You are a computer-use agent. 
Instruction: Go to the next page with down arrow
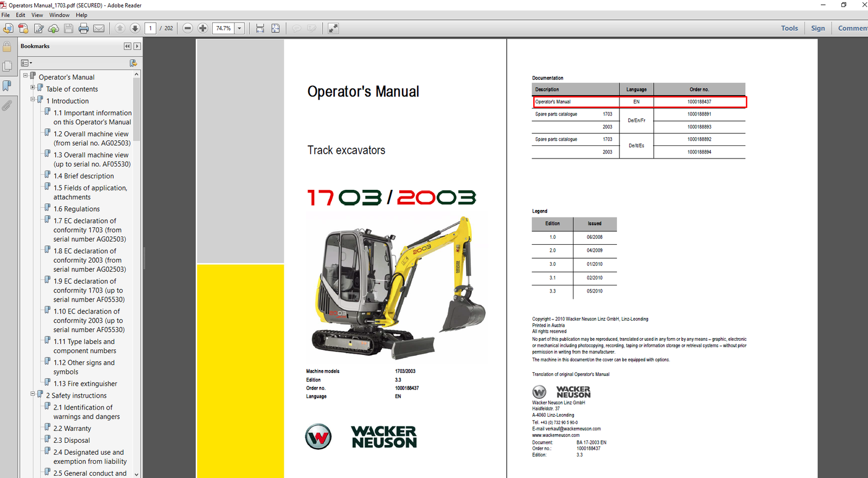pyautogui.click(x=135, y=28)
